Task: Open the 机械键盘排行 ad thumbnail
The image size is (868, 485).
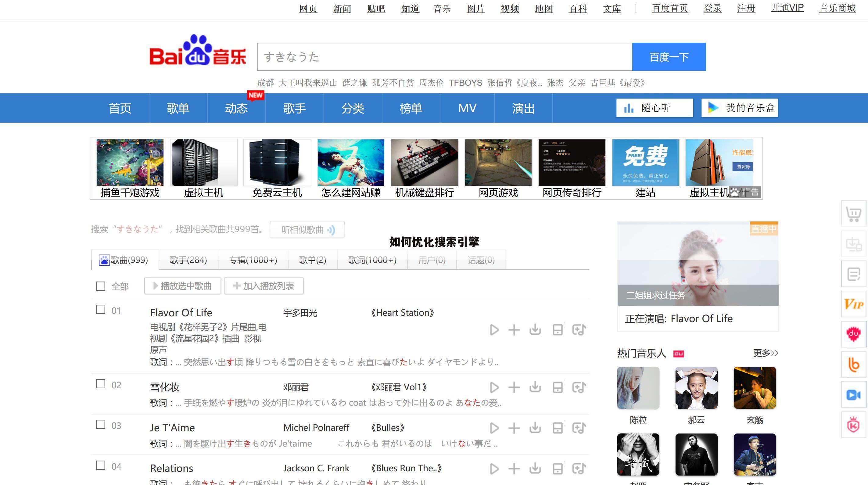Action: (x=425, y=163)
